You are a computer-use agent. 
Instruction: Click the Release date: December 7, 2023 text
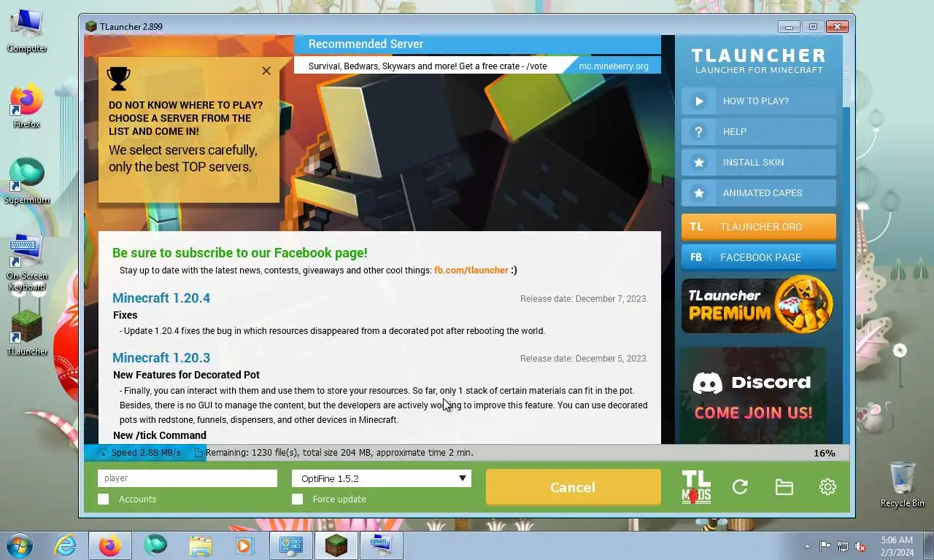[584, 299]
